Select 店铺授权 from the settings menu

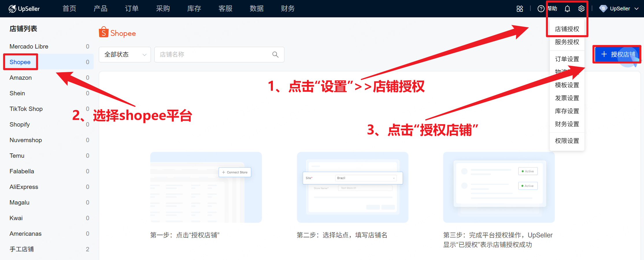click(x=567, y=29)
